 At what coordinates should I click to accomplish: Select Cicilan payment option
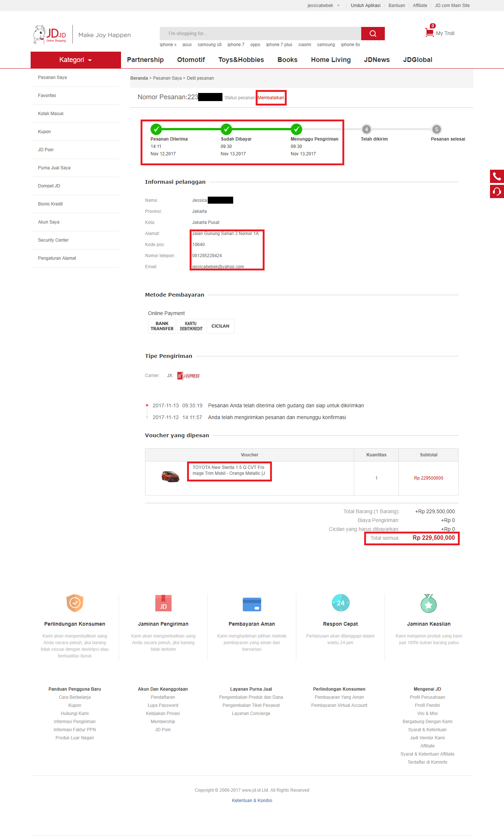point(220,326)
